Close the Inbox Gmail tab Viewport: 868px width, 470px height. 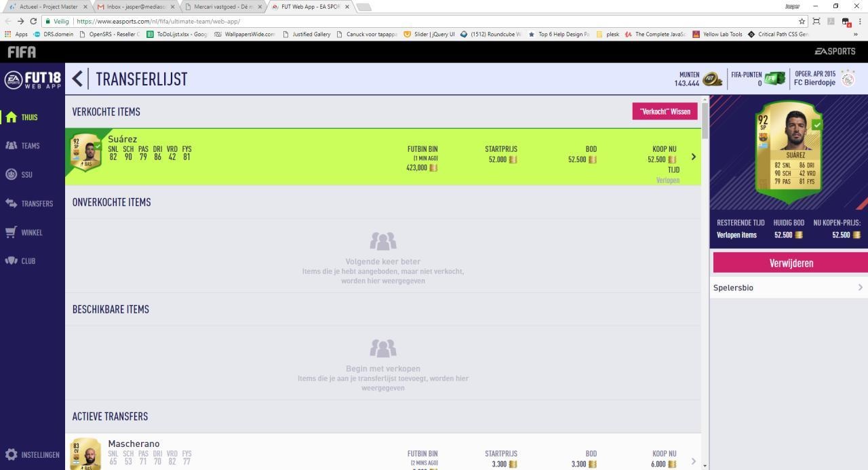click(x=172, y=7)
